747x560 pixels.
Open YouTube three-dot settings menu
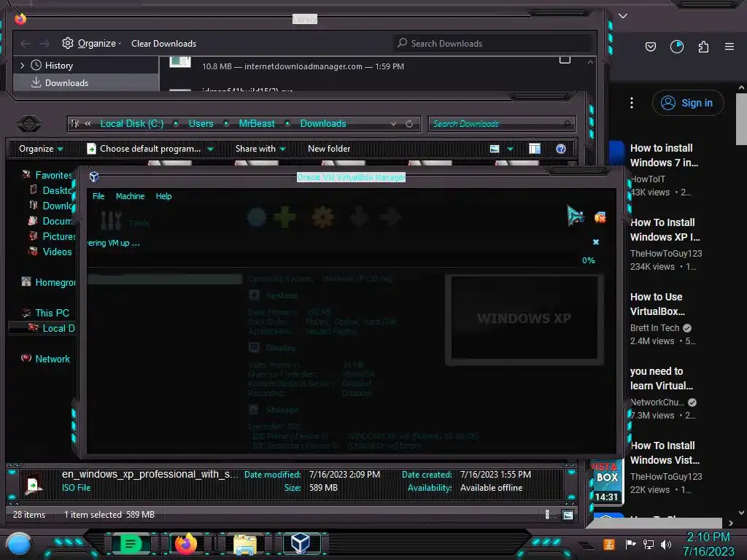coord(632,103)
